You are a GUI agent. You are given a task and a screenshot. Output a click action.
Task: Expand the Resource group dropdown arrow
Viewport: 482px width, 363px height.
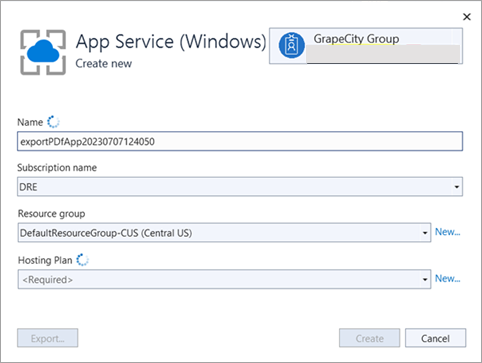pos(425,233)
